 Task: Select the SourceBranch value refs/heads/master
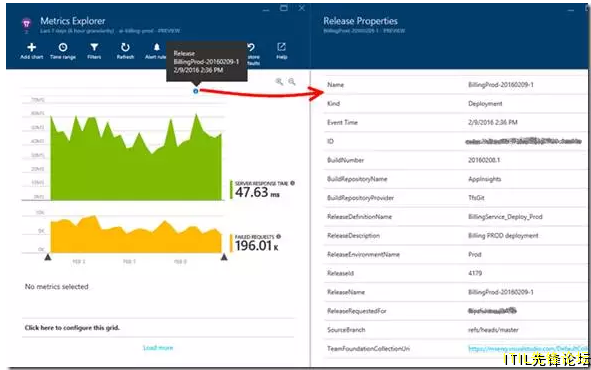[x=493, y=330]
